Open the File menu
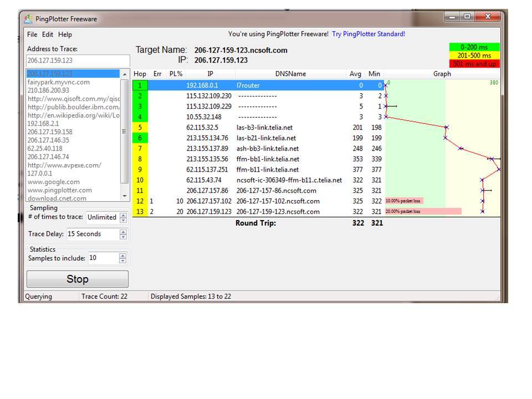532x399 pixels. [32, 34]
